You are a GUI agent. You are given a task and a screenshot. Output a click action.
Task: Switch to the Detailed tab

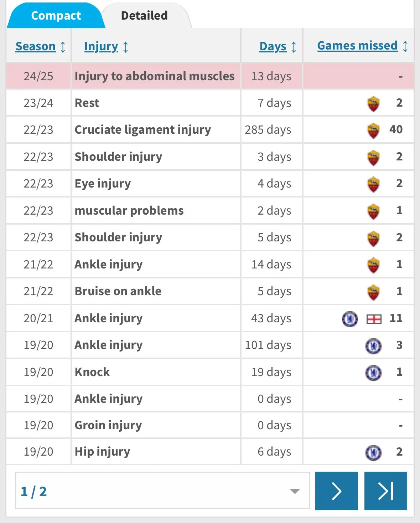point(144,16)
